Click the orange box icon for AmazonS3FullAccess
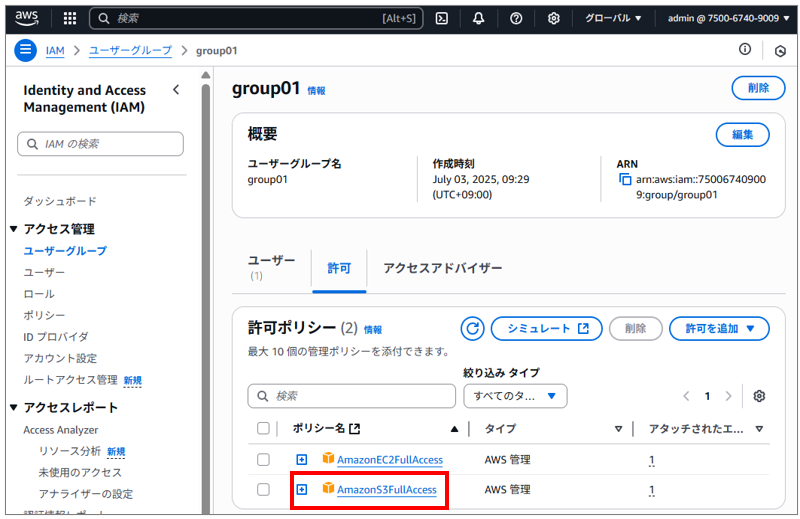This screenshot has width=800, height=519. (x=328, y=488)
